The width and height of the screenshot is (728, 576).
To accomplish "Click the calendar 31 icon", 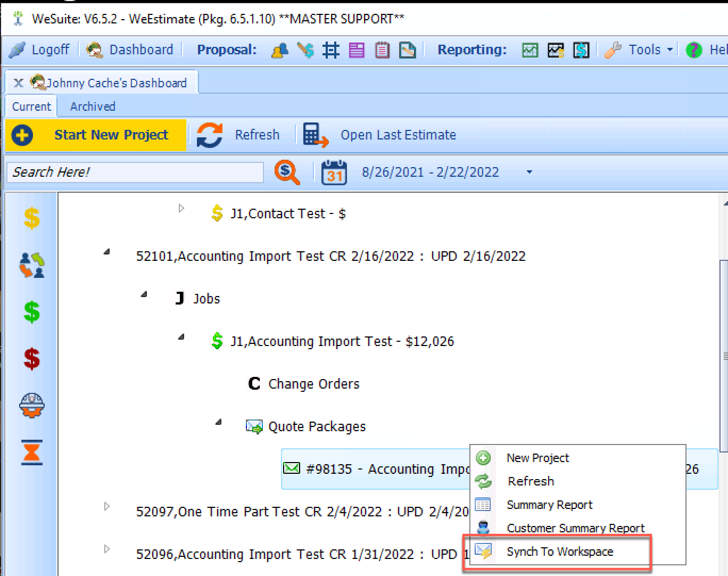I will point(334,172).
